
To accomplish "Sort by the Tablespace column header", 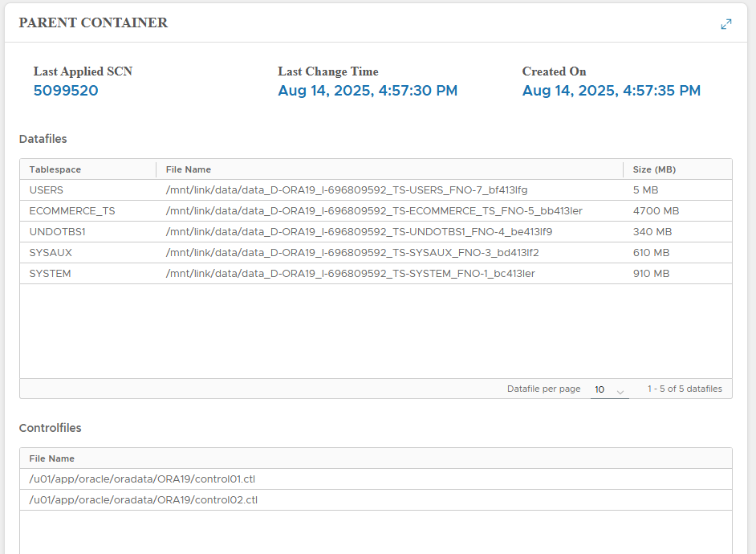I will pyautogui.click(x=55, y=169).
